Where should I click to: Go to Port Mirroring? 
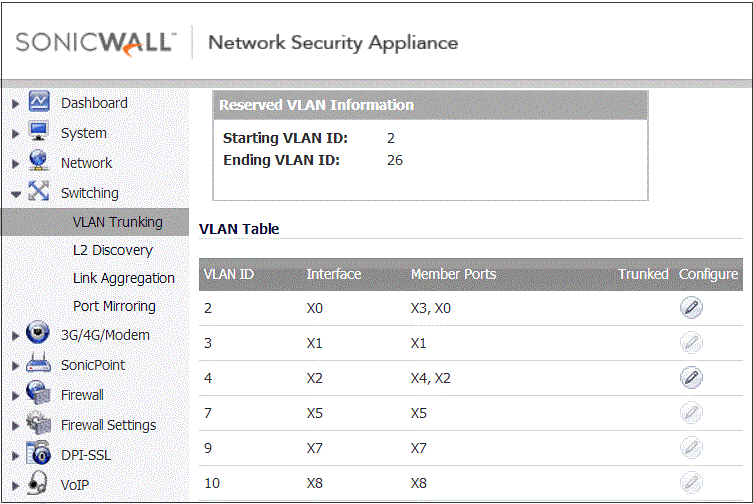point(114,306)
